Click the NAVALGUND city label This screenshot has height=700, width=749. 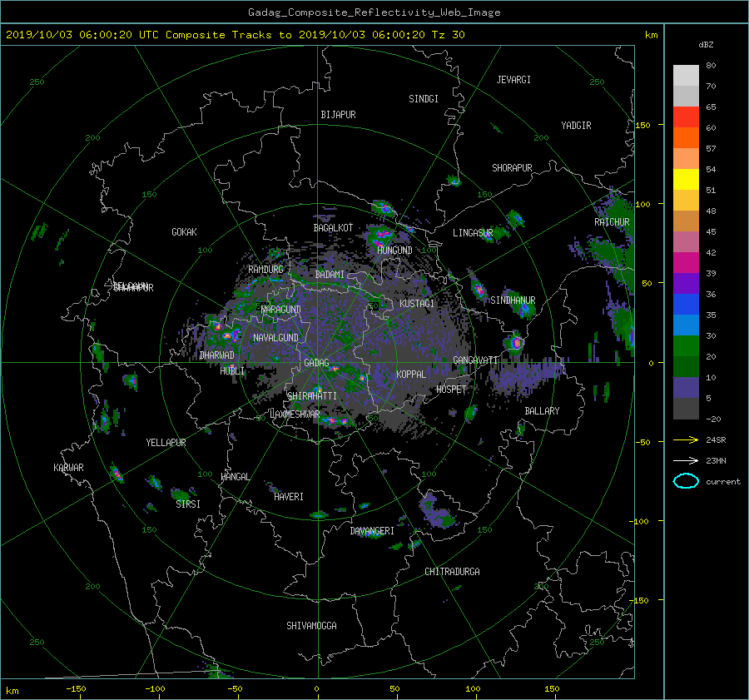click(x=275, y=337)
